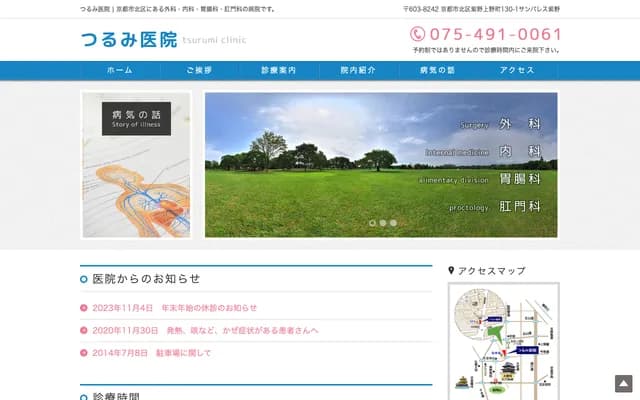This screenshot has width=640, height=400.
Task: Click the つるみ医院 clinic logo
Action: point(128,40)
